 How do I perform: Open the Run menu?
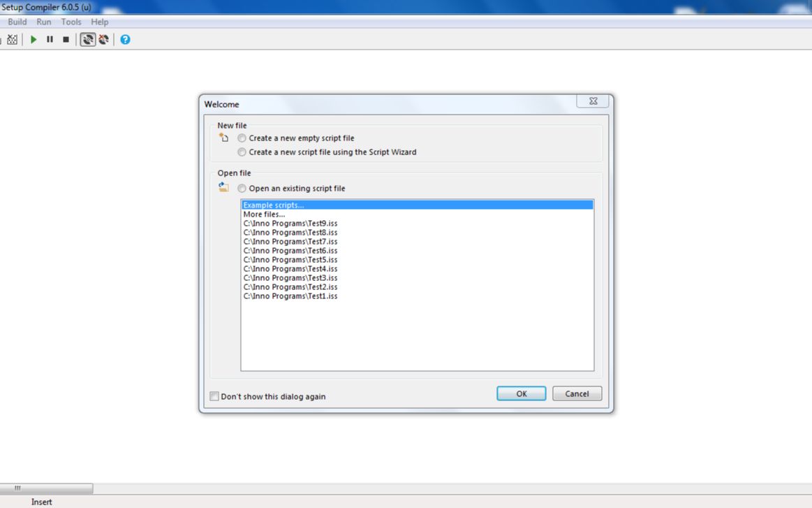(43, 22)
